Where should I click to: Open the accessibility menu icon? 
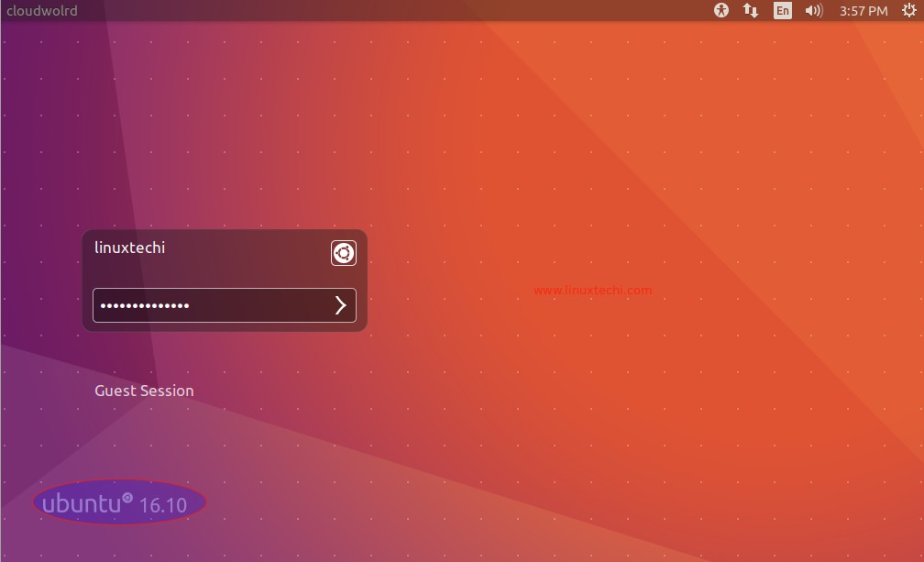[720, 10]
